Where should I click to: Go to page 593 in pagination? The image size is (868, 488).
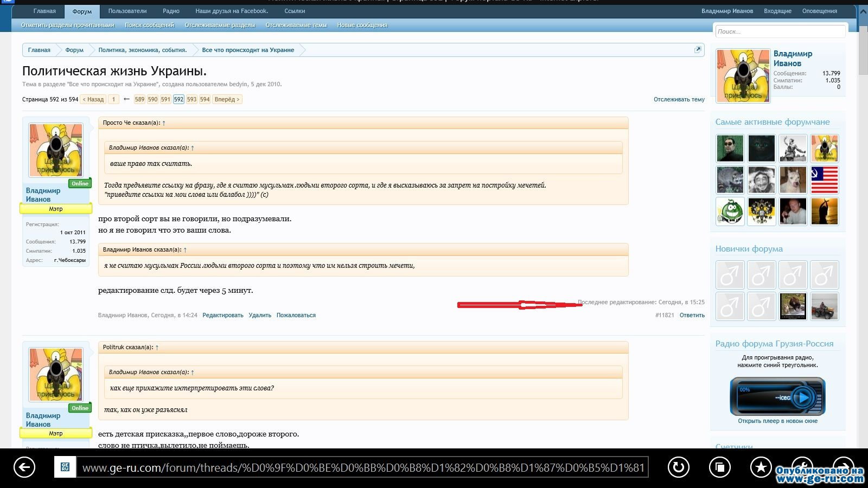192,99
